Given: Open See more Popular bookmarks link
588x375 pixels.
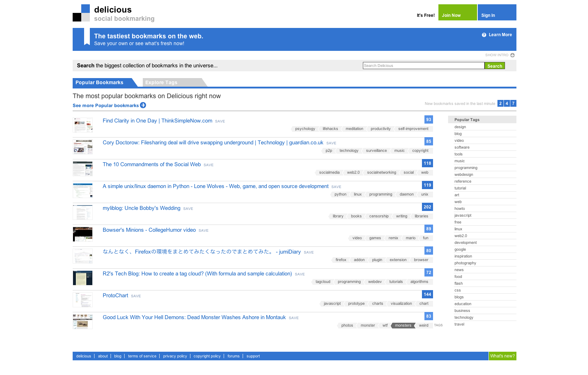Looking at the screenshot, I should (106, 106).
